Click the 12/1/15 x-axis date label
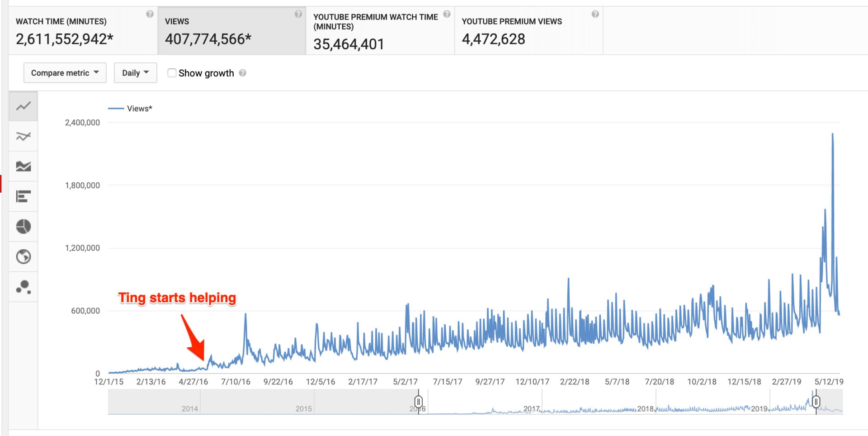The width and height of the screenshot is (868, 436). point(108,382)
